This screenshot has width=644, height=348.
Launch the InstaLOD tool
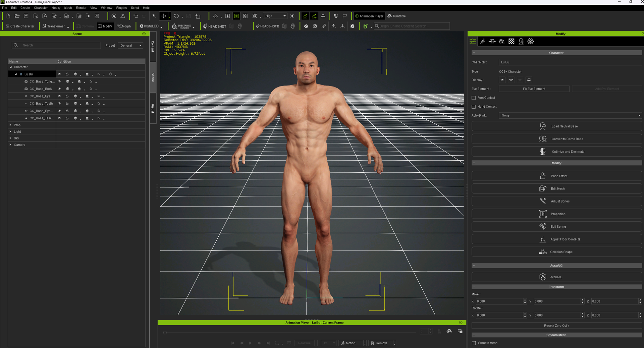pyautogui.click(x=149, y=26)
